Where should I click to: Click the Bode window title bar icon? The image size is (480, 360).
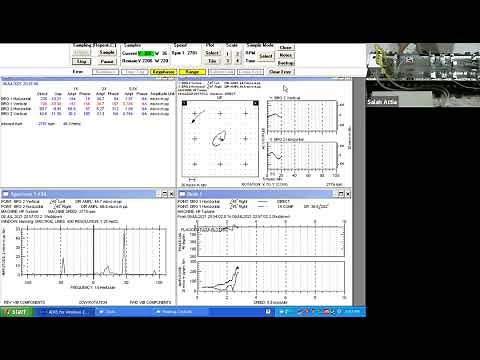tap(182, 194)
